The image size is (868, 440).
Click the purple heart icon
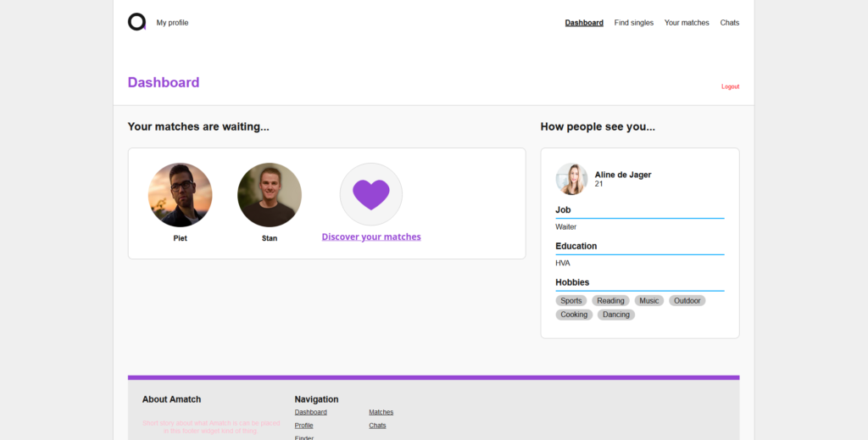pyautogui.click(x=370, y=194)
